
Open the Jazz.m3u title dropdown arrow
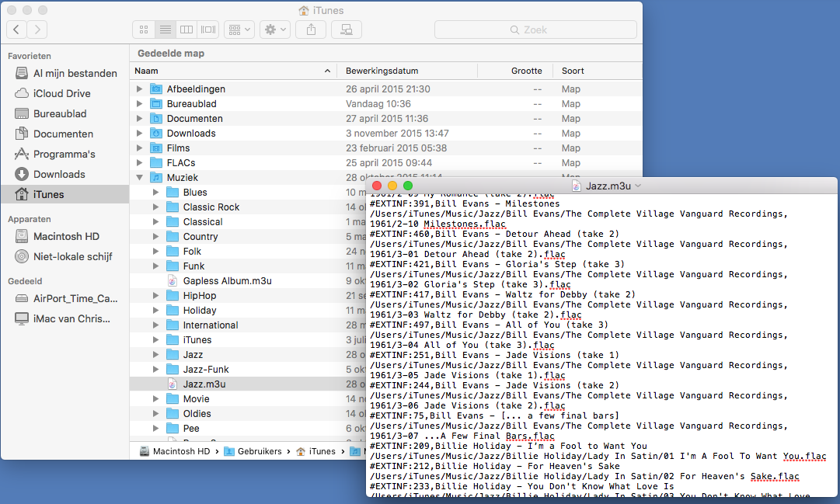tap(638, 186)
